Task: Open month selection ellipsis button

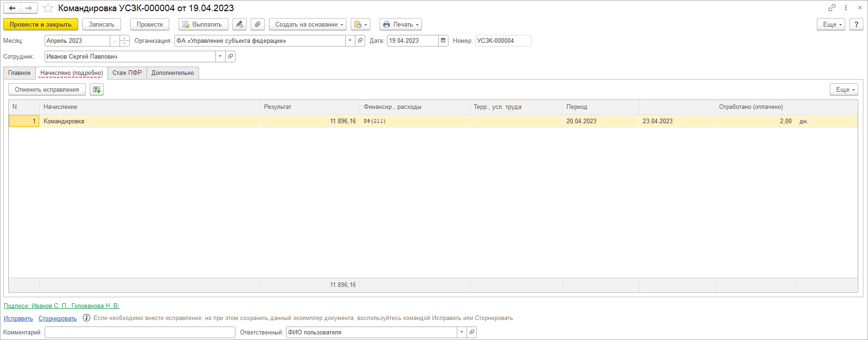Action: [x=115, y=40]
